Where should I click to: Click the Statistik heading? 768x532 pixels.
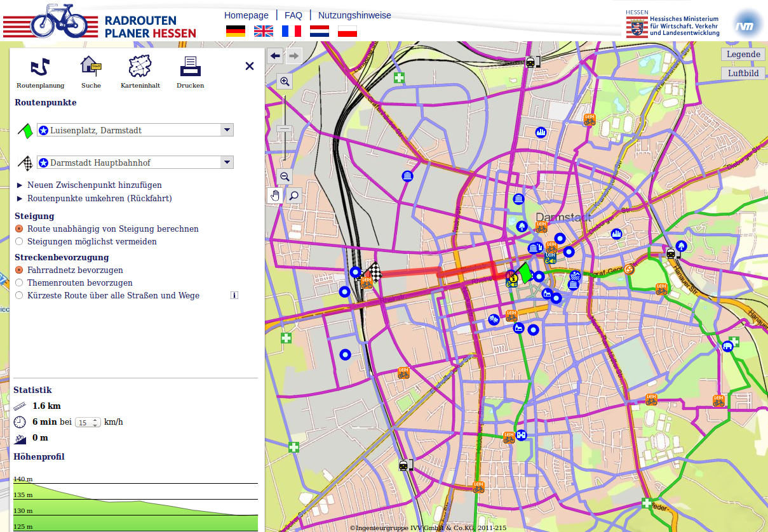tap(33, 390)
